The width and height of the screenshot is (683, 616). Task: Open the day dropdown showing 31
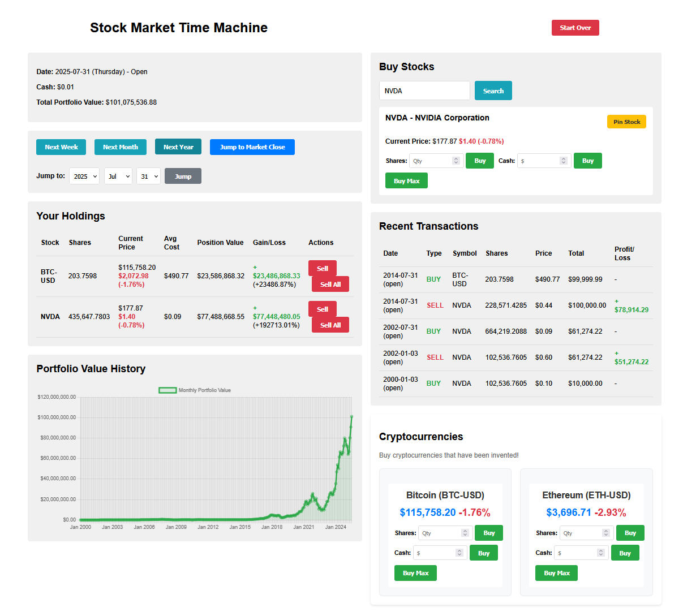(148, 176)
